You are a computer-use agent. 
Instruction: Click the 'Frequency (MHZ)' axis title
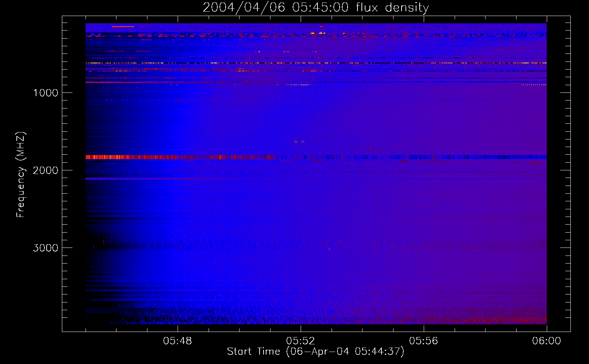(x=21, y=174)
